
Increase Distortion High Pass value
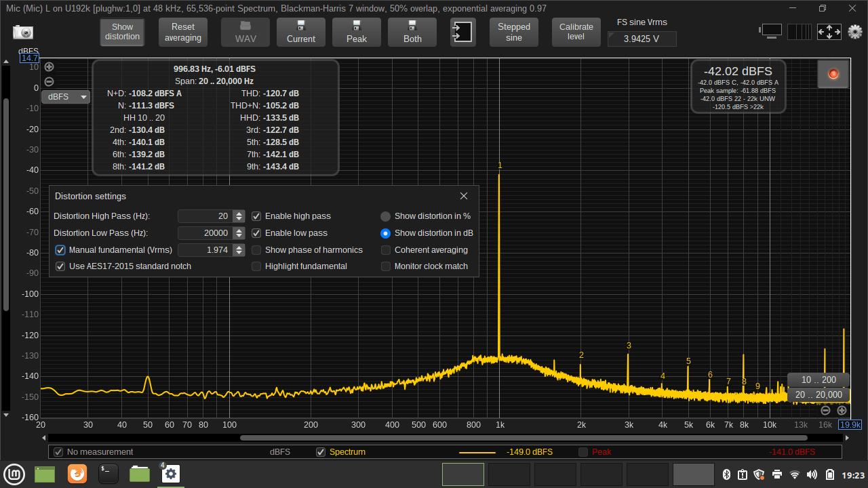click(239, 213)
